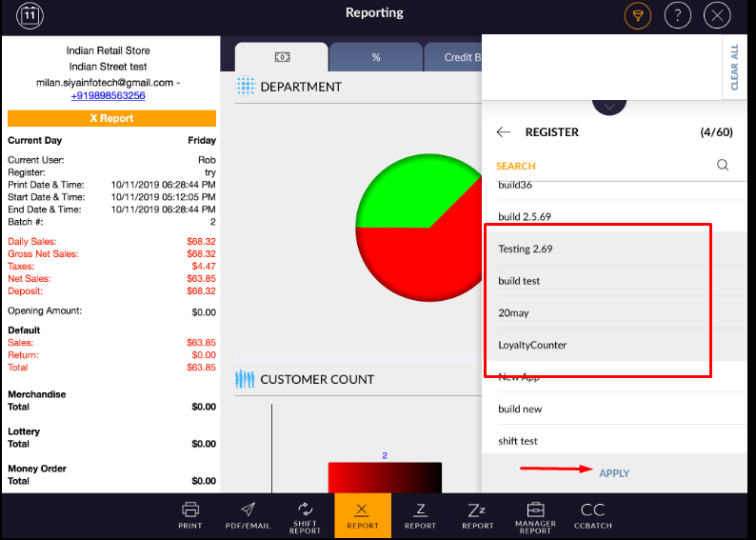756x540 pixels.
Task: Select the highlighted X Report button
Action: click(x=362, y=515)
